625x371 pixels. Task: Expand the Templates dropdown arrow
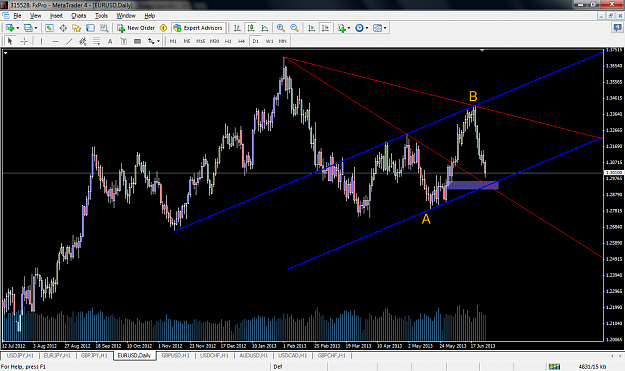pos(385,28)
